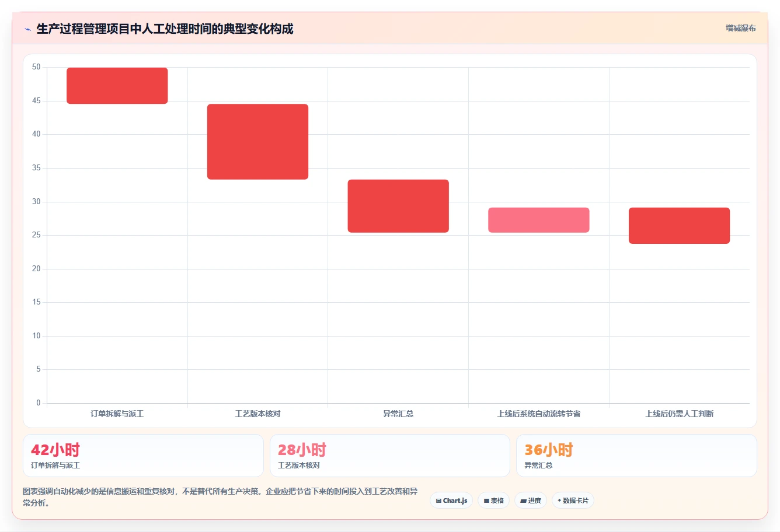780x532 pixels.
Task: Click the lightning icon beside the chart title
Action: [27, 29]
